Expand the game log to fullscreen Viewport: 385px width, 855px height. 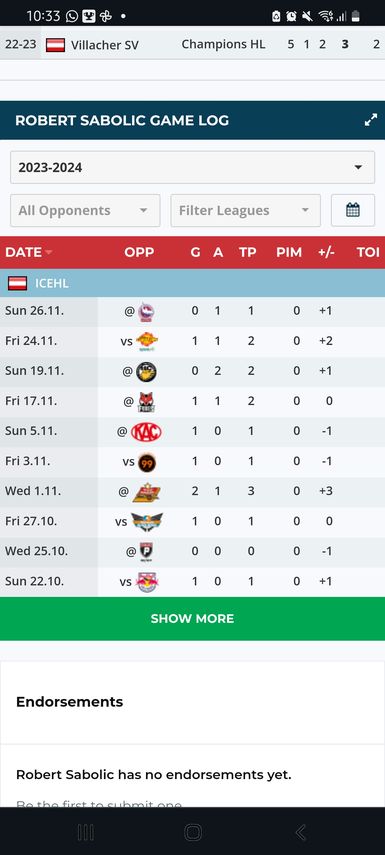(371, 120)
